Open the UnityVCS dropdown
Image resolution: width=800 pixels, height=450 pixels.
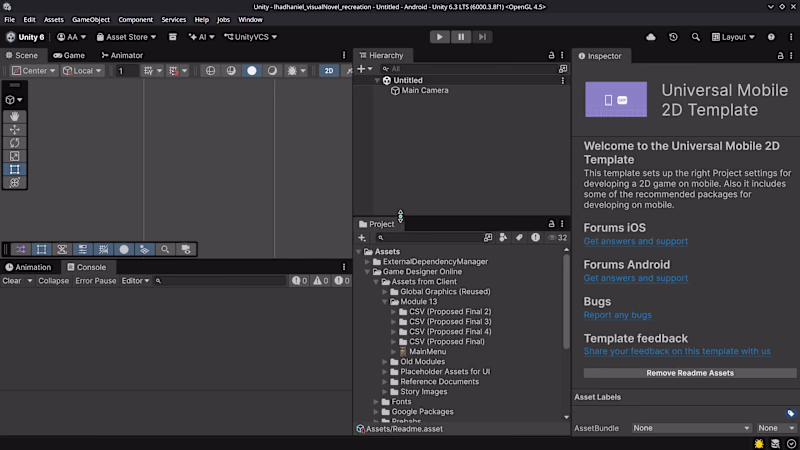(251, 37)
